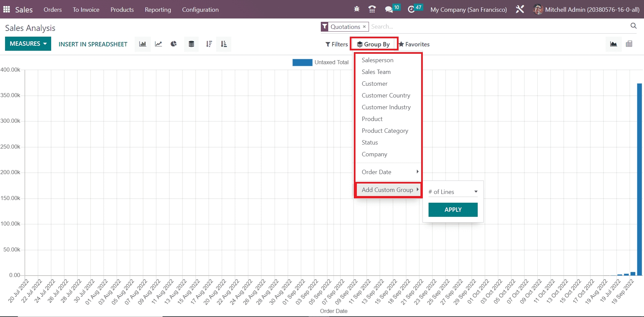644x317 pixels.
Task: Toggle stacked chart mode
Action: 191,44
